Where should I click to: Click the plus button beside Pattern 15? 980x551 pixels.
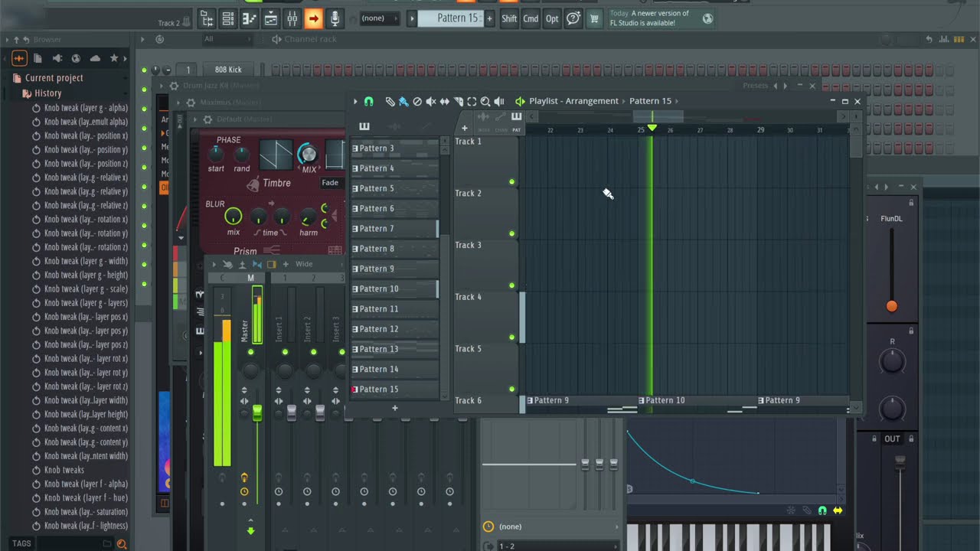pos(489,18)
